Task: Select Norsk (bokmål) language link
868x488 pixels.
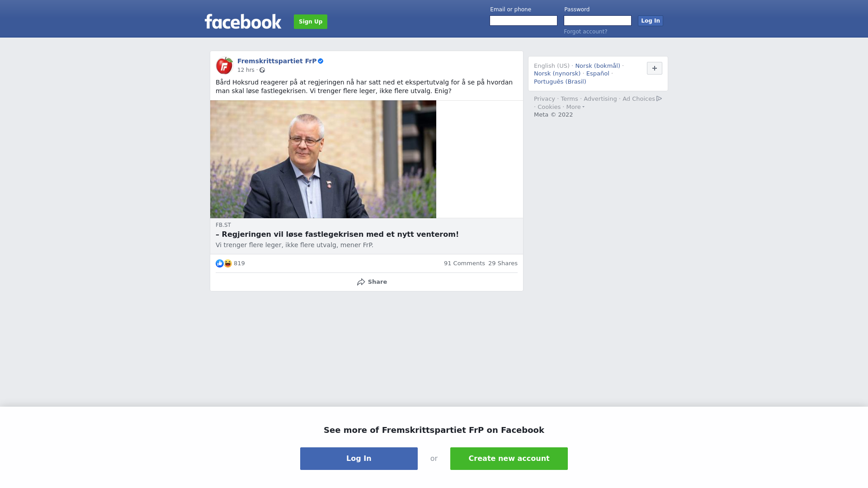Action: pyautogui.click(x=598, y=66)
